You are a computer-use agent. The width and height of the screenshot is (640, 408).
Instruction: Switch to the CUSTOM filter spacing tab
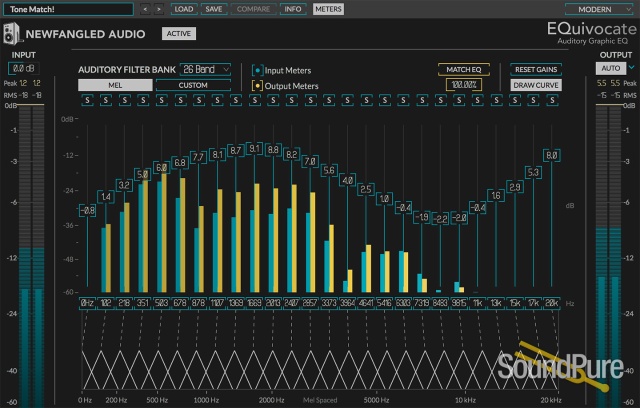(192, 85)
